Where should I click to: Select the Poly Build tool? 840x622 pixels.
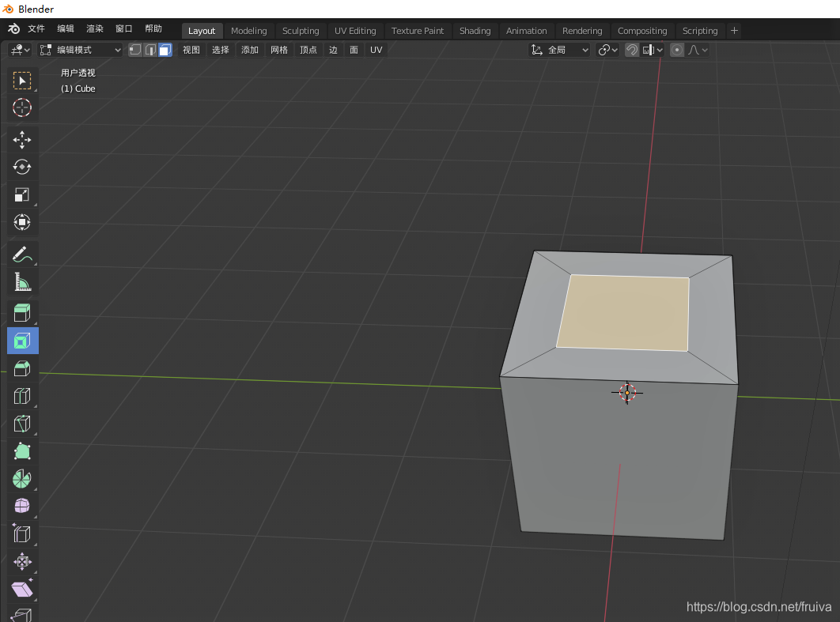click(22, 451)
